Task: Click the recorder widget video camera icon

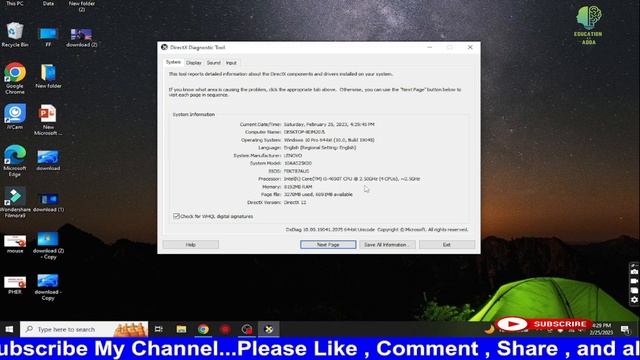Action: click(x=634, y=281)
